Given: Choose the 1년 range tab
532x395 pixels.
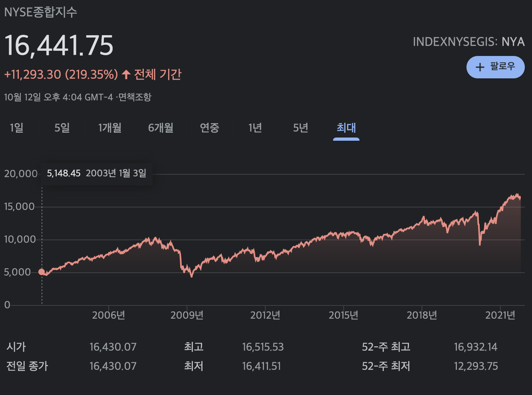Looking at the screenshot, I should coord(255,128).
